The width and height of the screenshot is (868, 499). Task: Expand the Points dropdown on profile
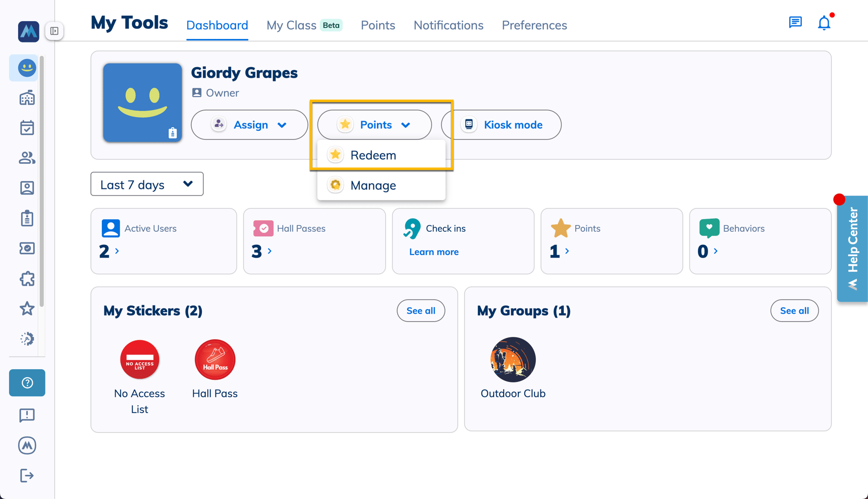click(374, 125)
